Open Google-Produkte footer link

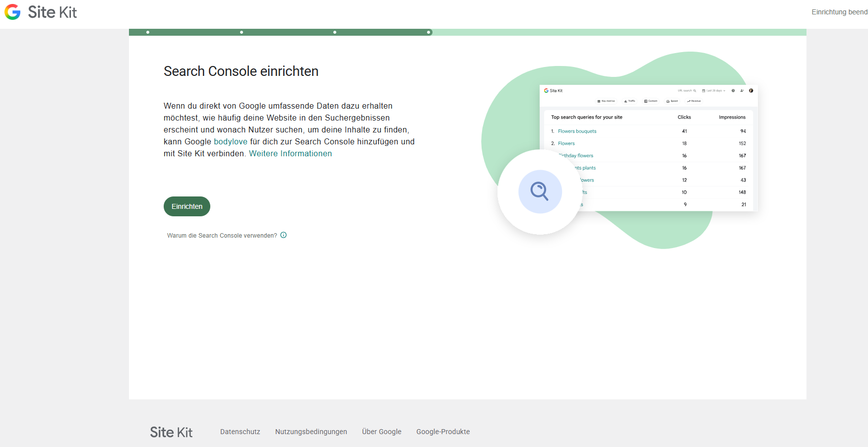click(443, 432)
